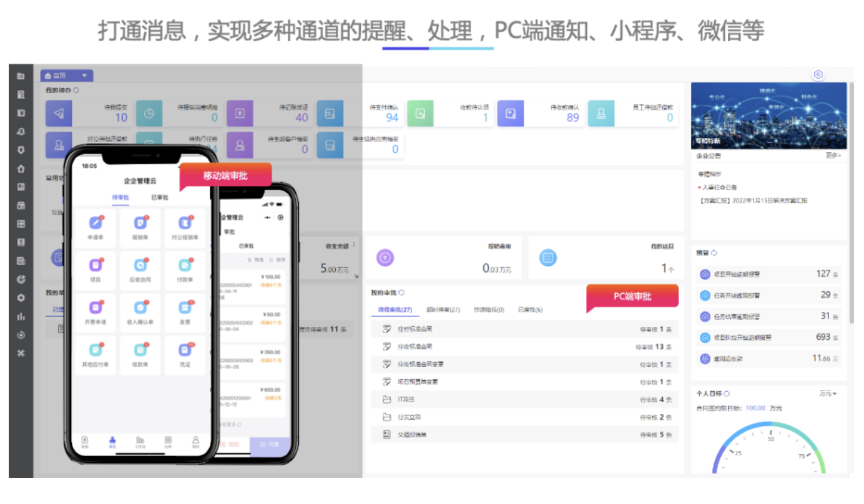This screenshot has width=864, height=504.
Task: Tap the 发票 icon in the mobile app
Action: click(x=185, y=308)
